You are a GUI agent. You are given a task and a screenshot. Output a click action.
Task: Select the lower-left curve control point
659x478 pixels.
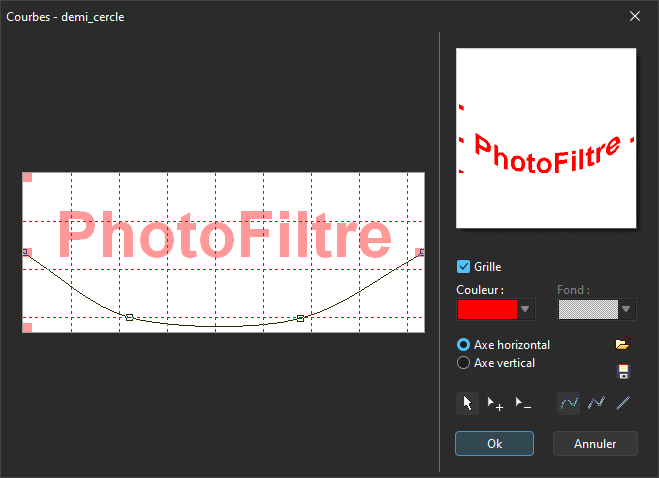(129, 317)
